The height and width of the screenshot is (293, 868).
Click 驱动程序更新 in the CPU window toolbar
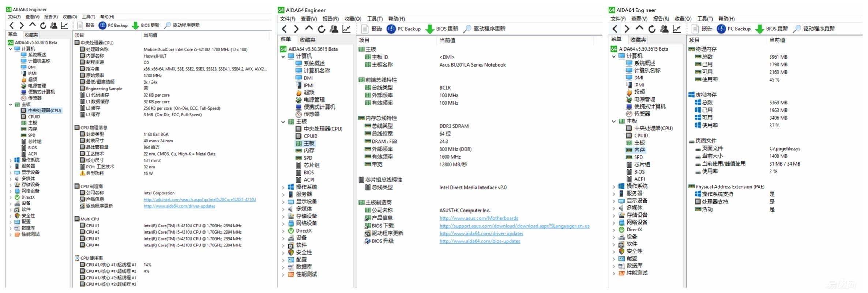click(182, 25)
